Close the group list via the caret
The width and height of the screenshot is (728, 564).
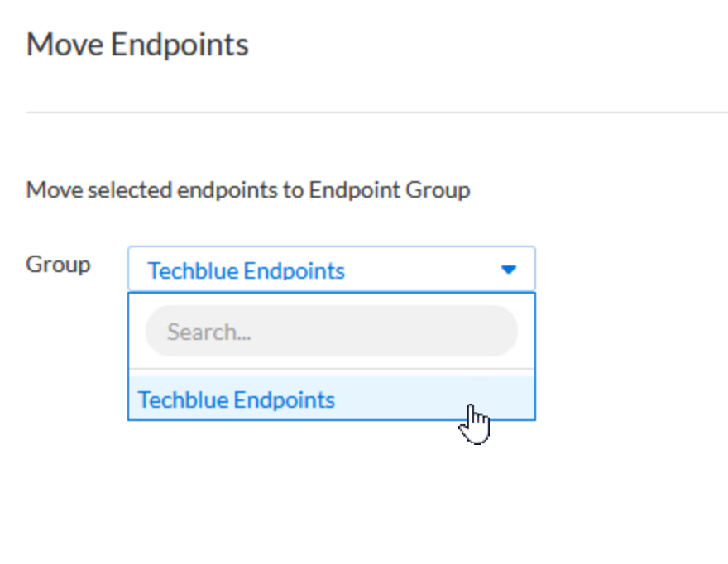[509, 270]
